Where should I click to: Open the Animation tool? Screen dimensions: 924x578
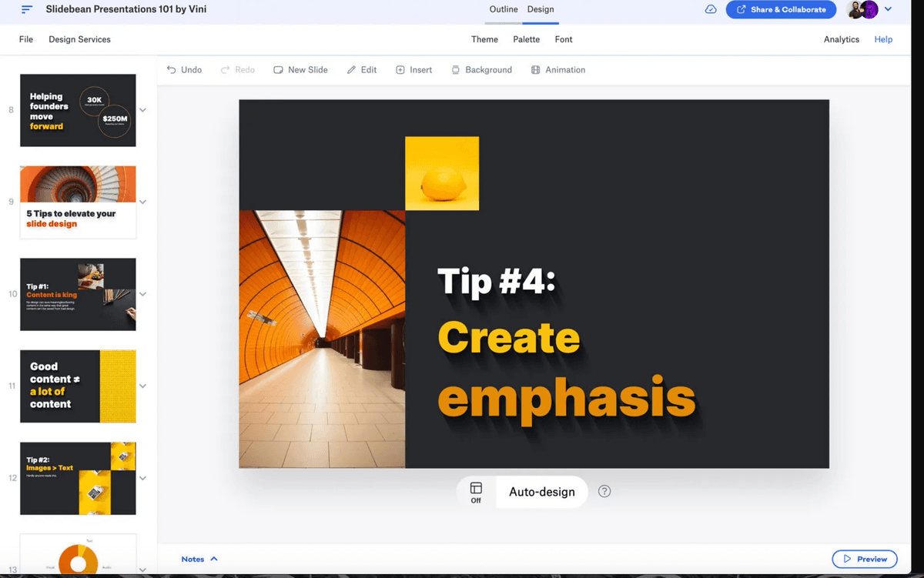tap(558, 70)
